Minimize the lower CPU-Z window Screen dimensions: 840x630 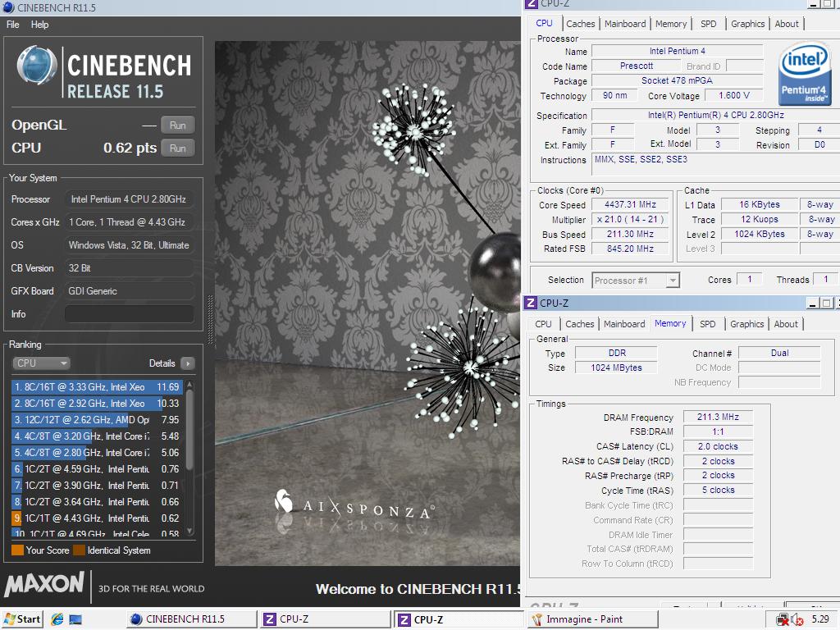(813, 304)
